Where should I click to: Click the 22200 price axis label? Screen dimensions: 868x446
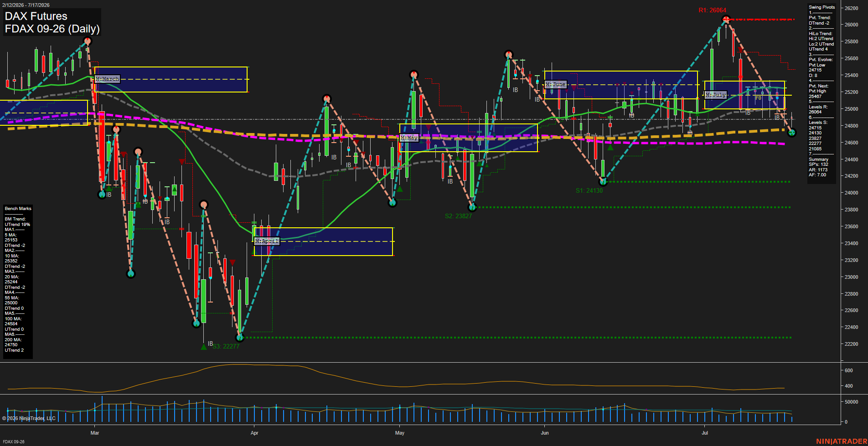click(852, 344)
